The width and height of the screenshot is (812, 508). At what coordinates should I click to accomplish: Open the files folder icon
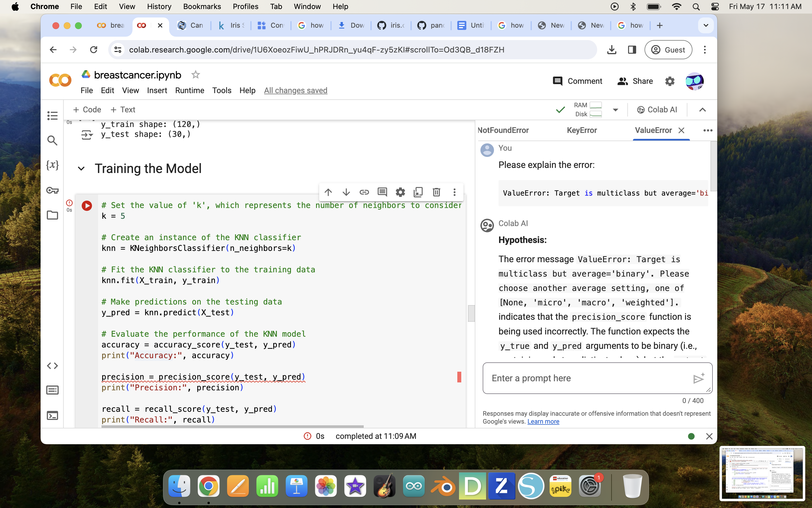click(x=52, y=215)
